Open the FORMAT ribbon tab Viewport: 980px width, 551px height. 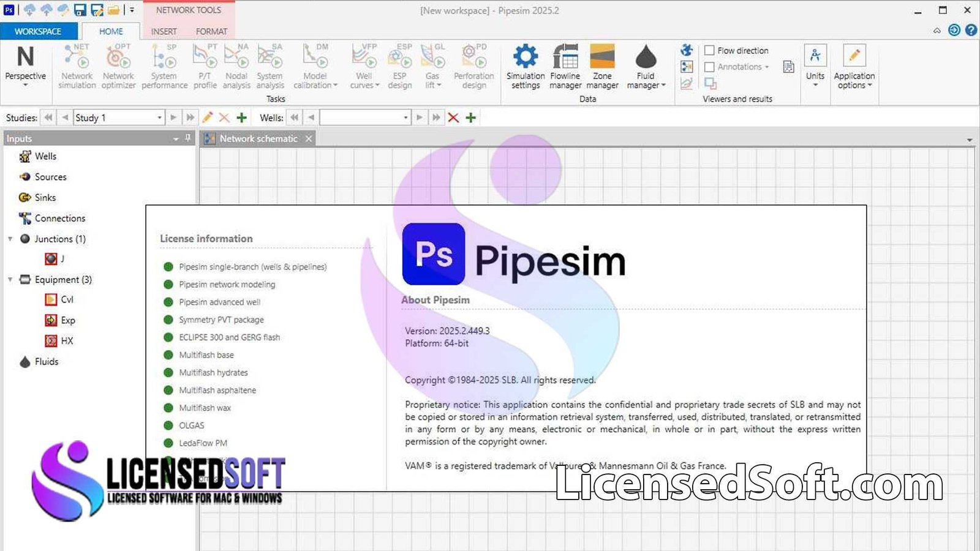click(211, 31)
